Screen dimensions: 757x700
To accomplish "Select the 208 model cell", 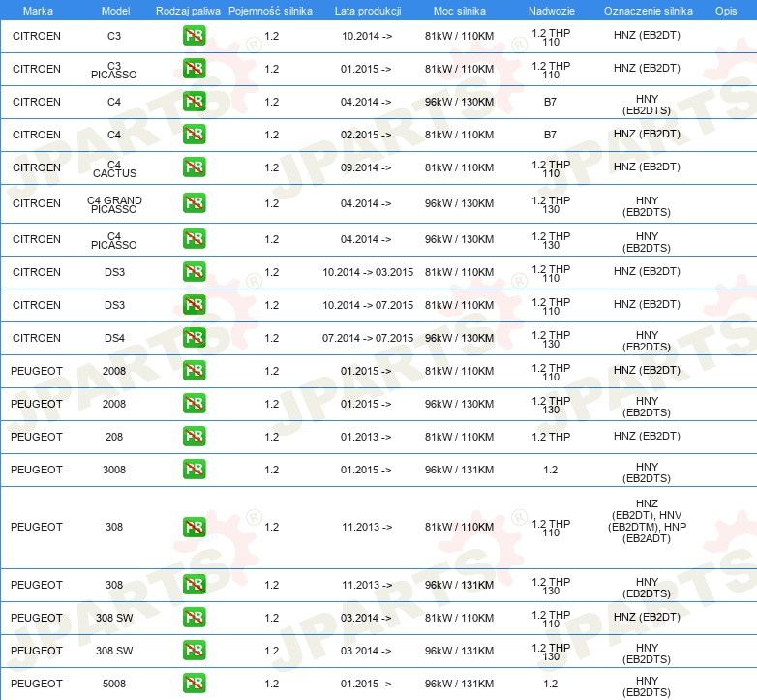I will tap(114, 437).
